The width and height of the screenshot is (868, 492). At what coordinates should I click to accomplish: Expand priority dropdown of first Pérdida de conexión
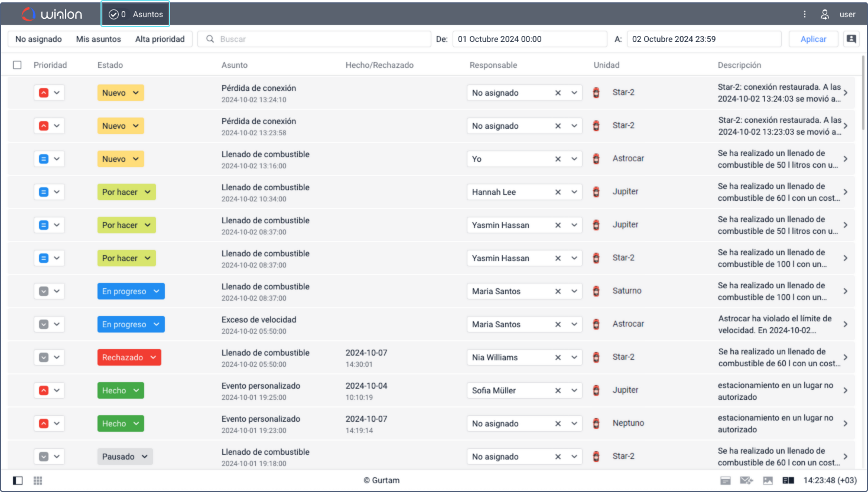pyautogui.click(x=57, y=93)
